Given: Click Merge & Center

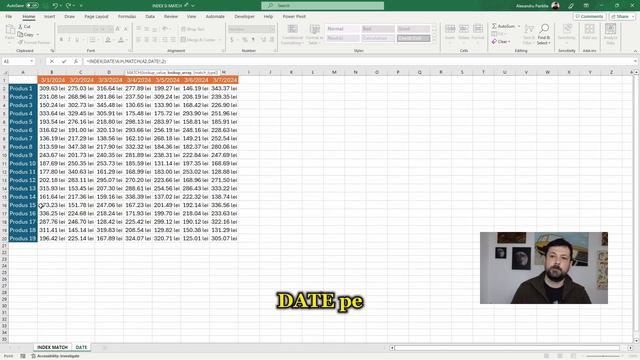Looking at the screenshot, I should [x=198, y=40].
